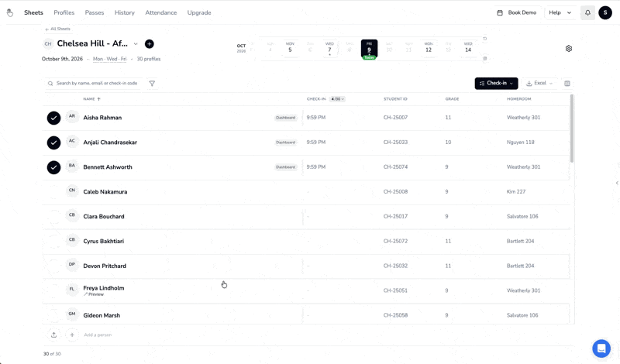620x364 pixels.
Task: Focus the Add a person field
Action: click(98, 335)
